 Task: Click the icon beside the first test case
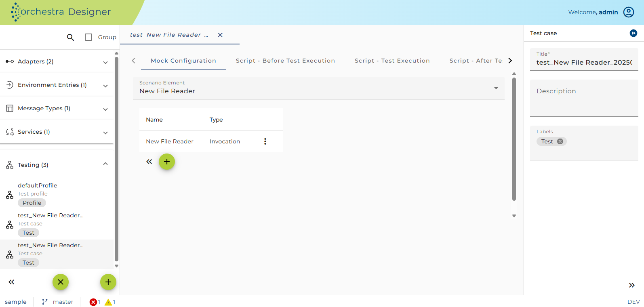pos(10,225)
